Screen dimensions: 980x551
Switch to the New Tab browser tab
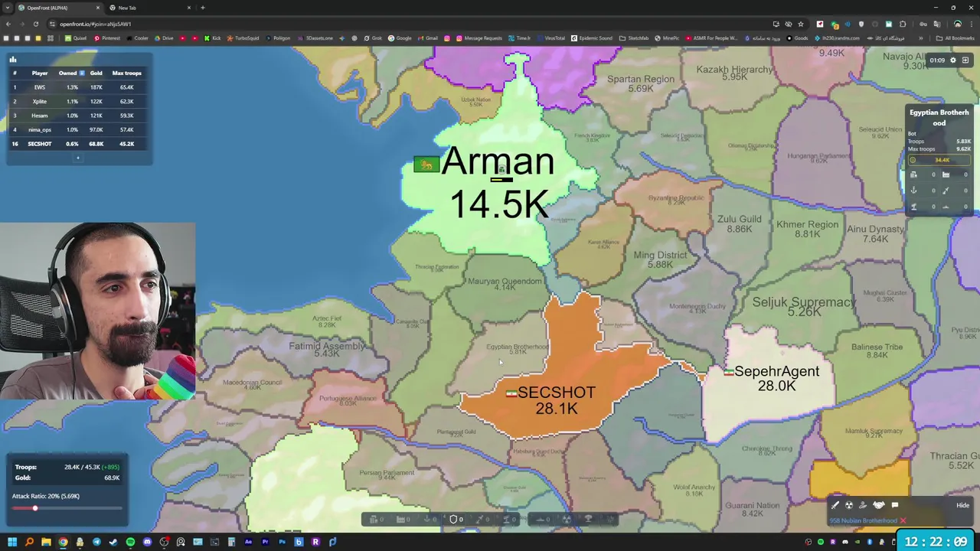click(149, 8)
